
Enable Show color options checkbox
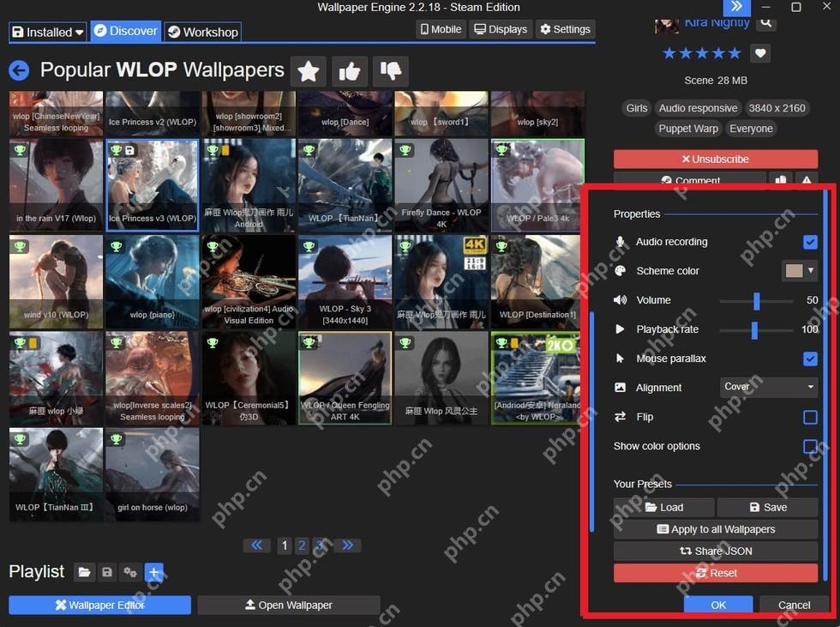(810, 446)
